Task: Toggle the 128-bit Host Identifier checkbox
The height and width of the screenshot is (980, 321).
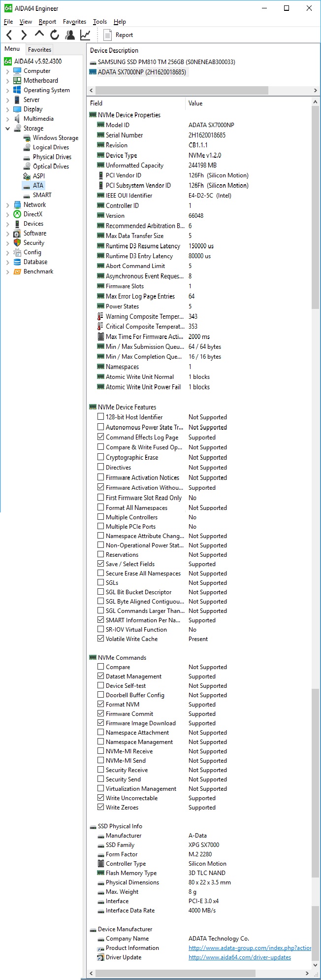Action: tap(101, 417)
